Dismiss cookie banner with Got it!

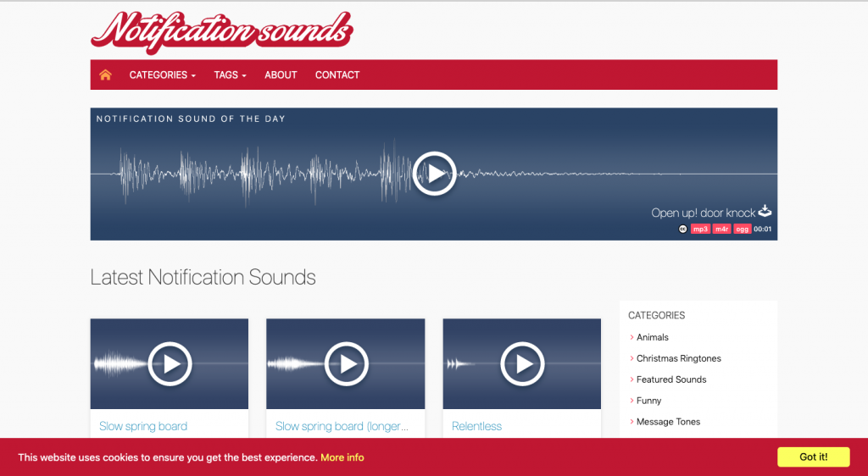[x=813, y=457]
